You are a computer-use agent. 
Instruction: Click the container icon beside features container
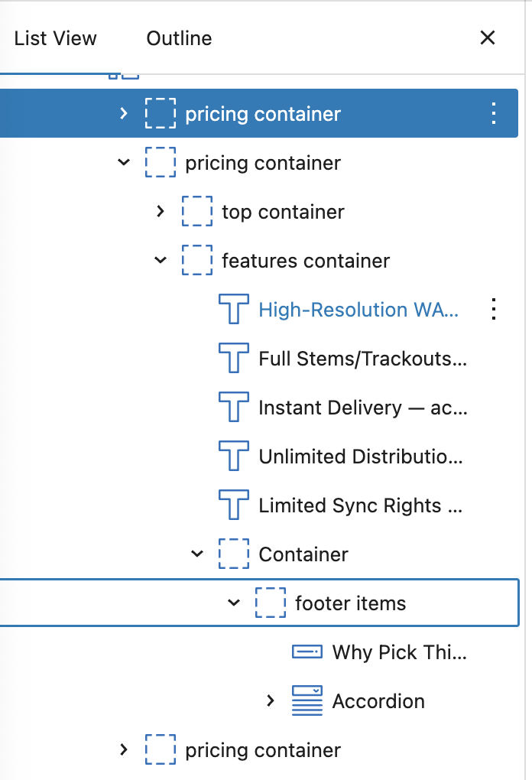click(197, 261)
